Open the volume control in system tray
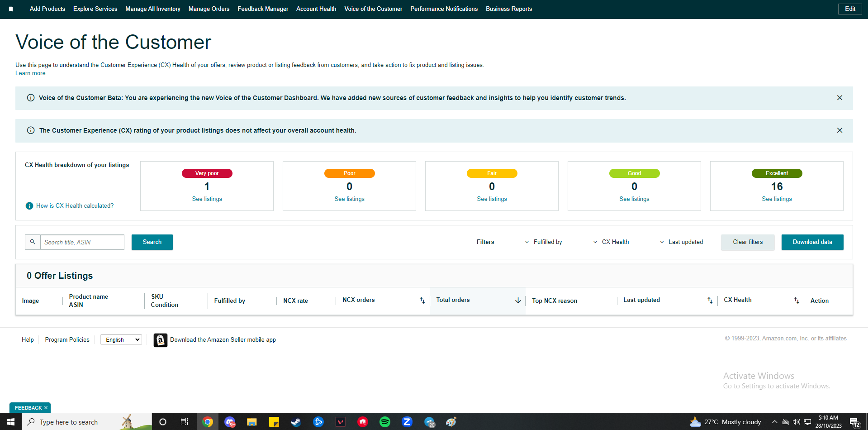 [x=797, y=422]
